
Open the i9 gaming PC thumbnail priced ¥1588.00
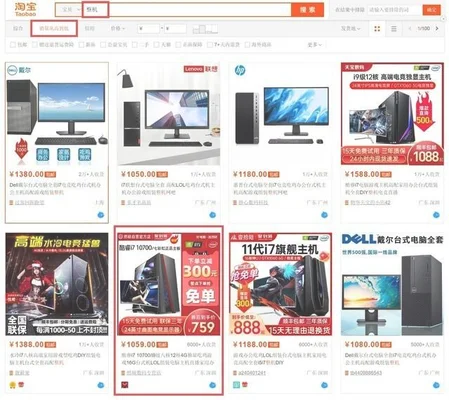click(x=392, y=114)
